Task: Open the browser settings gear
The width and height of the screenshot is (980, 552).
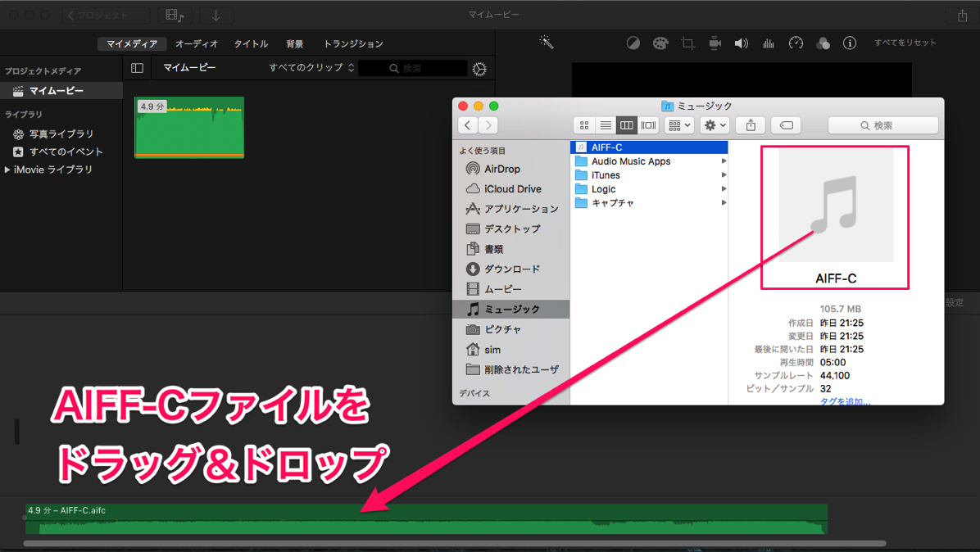Action: [479, 69]
